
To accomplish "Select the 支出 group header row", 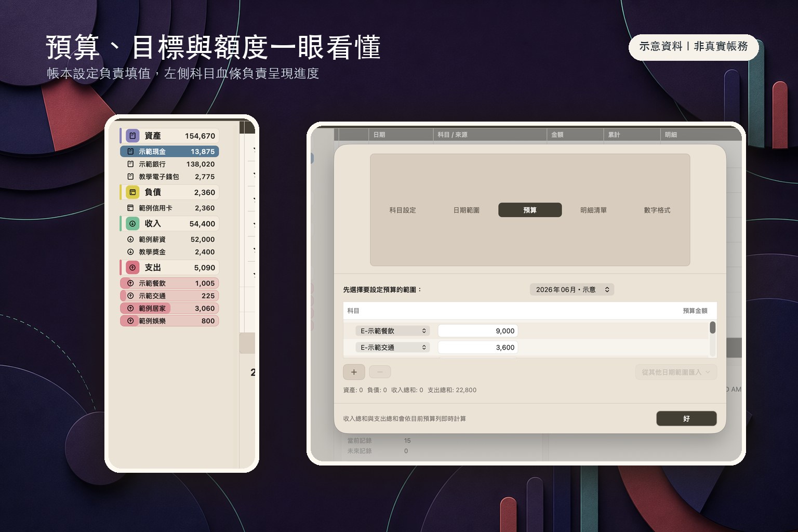I will point(169,268).
